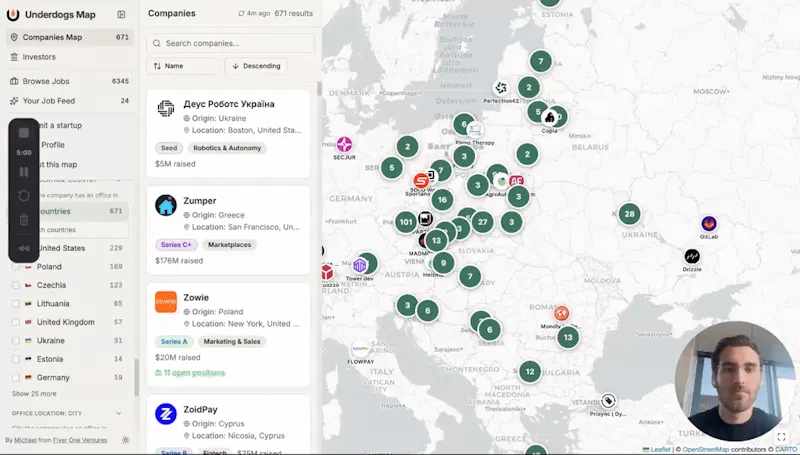Check the Poland country checkbox

click(16, 267)
